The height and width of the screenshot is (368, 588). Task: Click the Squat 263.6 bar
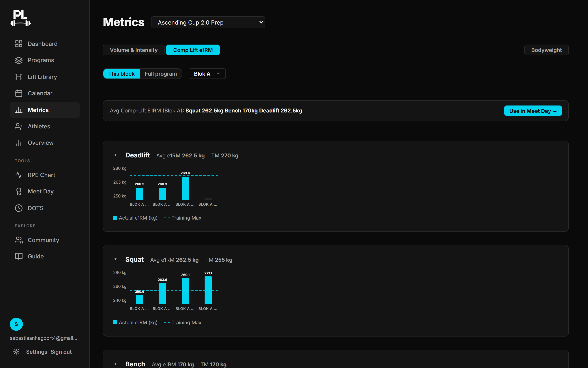[162, 294]
